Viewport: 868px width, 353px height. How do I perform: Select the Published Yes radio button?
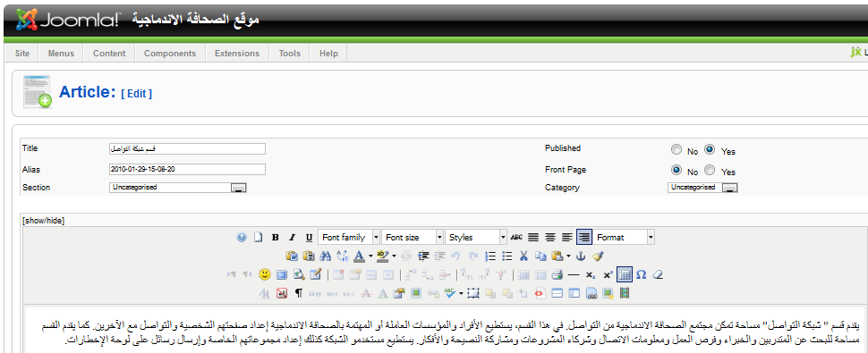(710, 149)
